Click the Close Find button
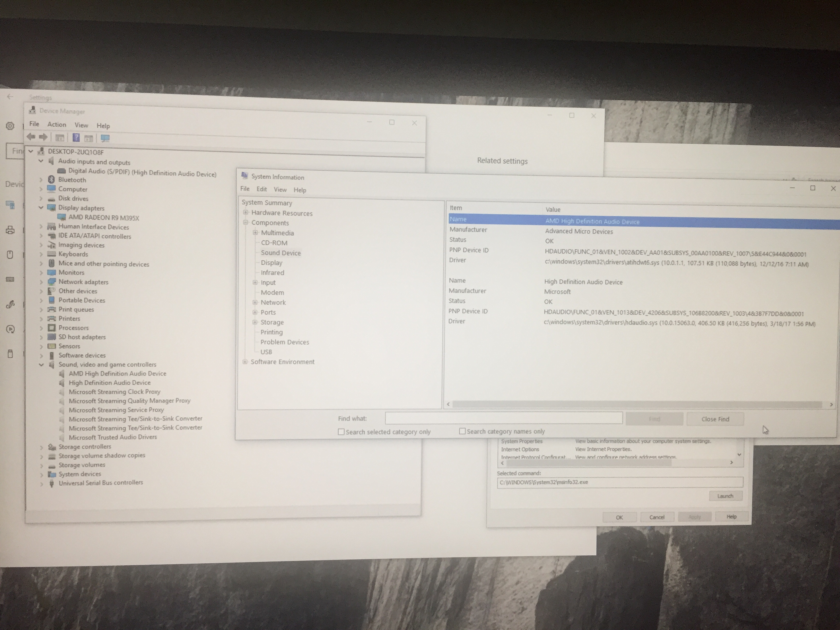The width and height of the screenshot is (840, 630). pyautogui.click(x=715, y=419)
